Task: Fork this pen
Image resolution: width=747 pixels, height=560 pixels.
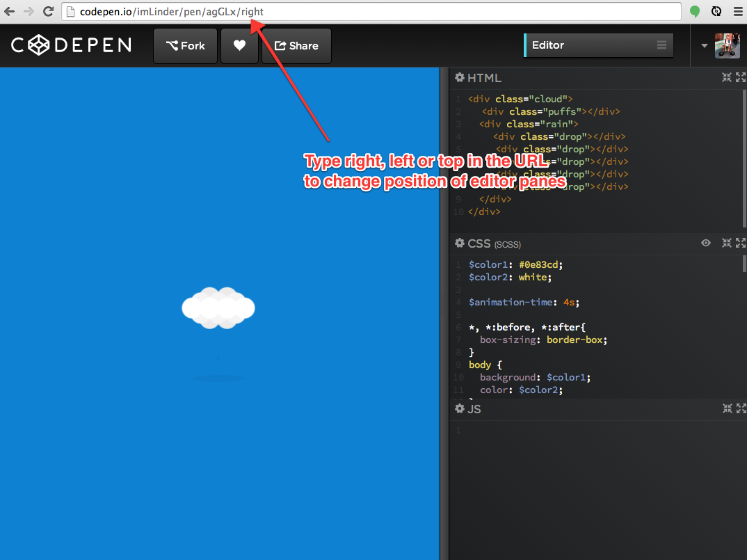Action: 185,45
